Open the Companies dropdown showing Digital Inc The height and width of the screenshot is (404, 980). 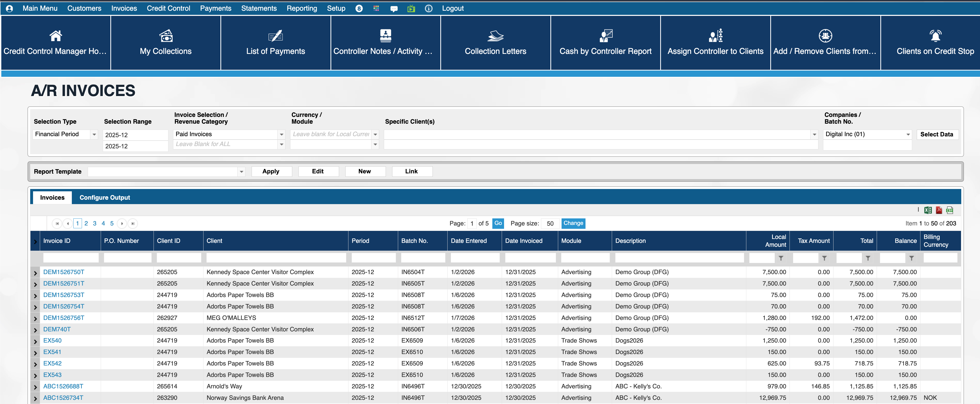908,134
